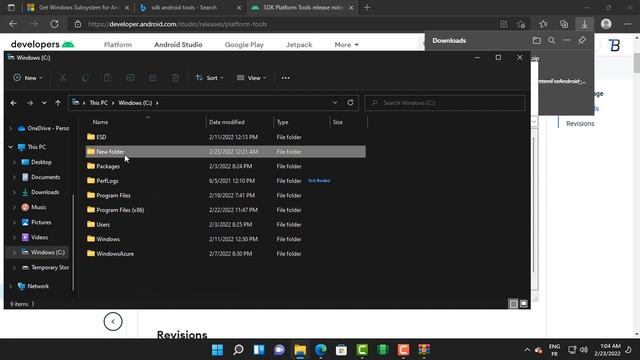The image size is (640, 360).
Task: Switch to large thumbnails view layout icon
Action: (524, 304)
